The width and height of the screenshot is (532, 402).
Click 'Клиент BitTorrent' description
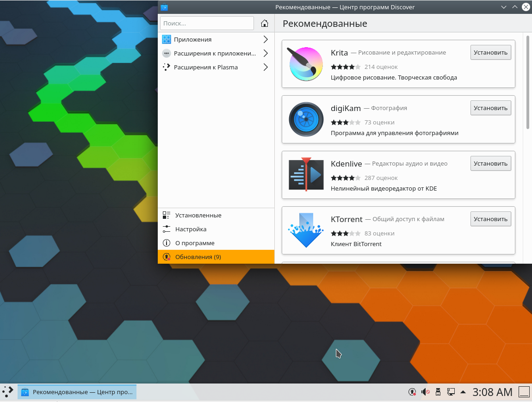356,244
